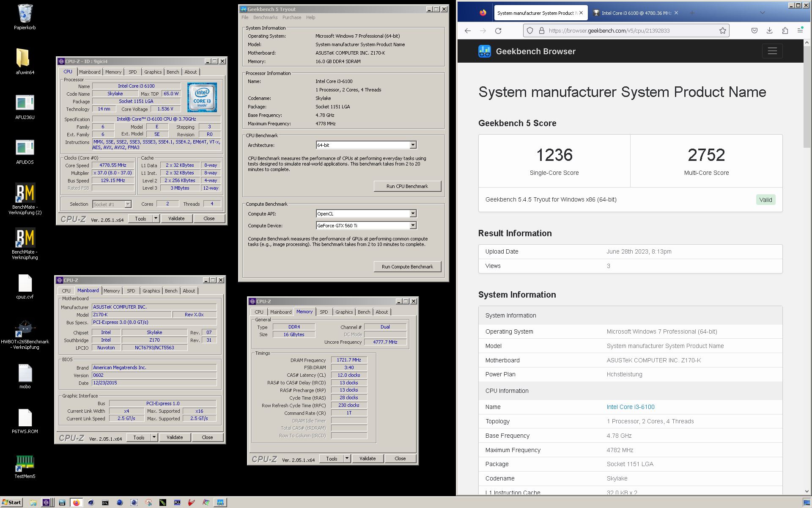This screenshot has width=812, height=508.
Task: Show site tracking protection shield info
Action: click(530, 30)
